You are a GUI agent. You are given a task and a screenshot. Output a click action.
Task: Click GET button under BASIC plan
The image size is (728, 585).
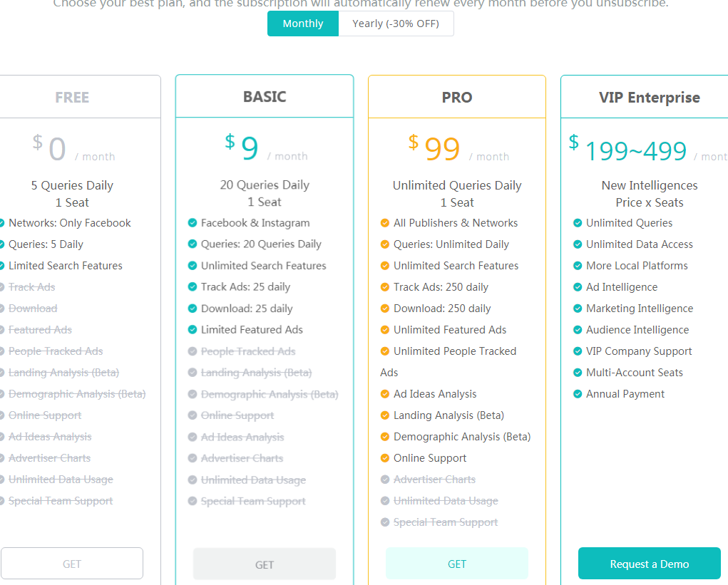pos(265,564)
